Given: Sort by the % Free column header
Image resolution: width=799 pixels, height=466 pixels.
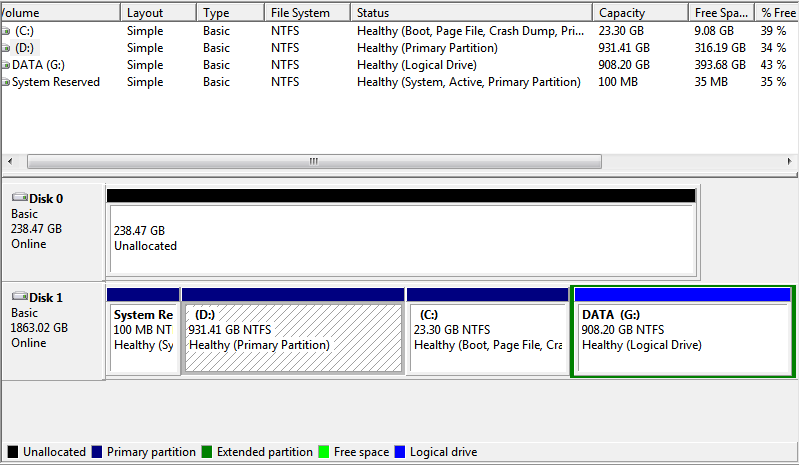Looking at the screenshot, I should pyautogui.click(x=777, y=13).
